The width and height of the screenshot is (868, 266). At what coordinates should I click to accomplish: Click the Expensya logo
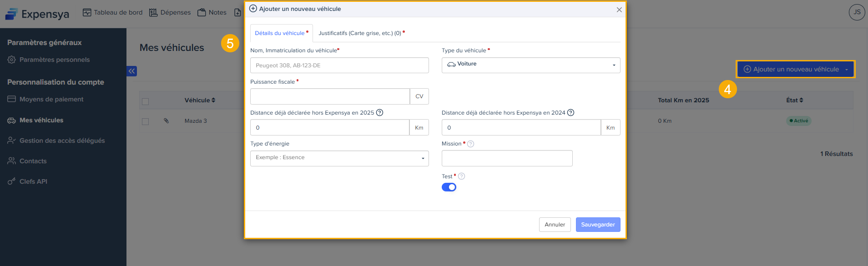point(37,14)
